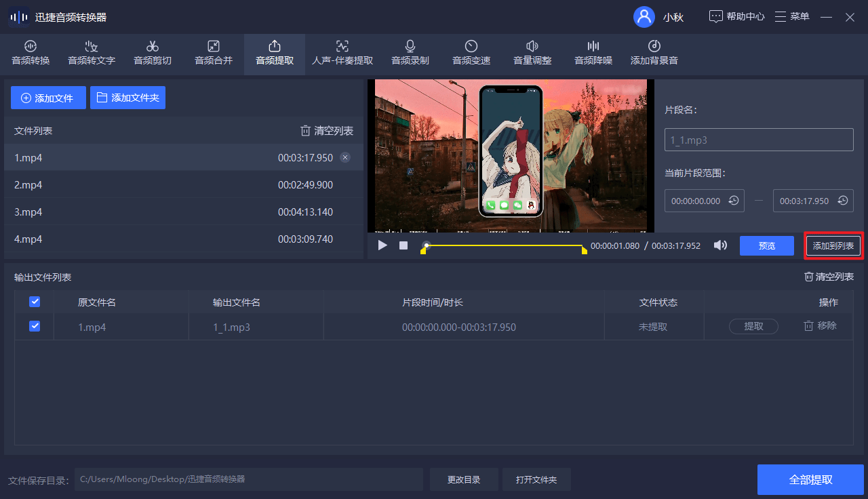Mute the preview player speaker
Screen dimensions: 868x499
pyautogui.click(x=719, y=245)
